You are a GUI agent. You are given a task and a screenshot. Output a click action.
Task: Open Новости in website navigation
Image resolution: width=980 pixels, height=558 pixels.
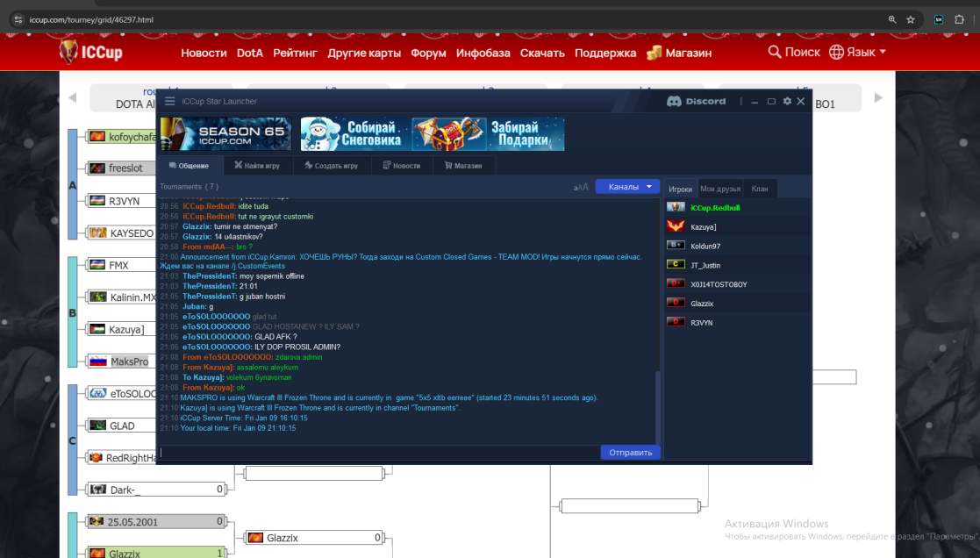[x=204, y=54]
